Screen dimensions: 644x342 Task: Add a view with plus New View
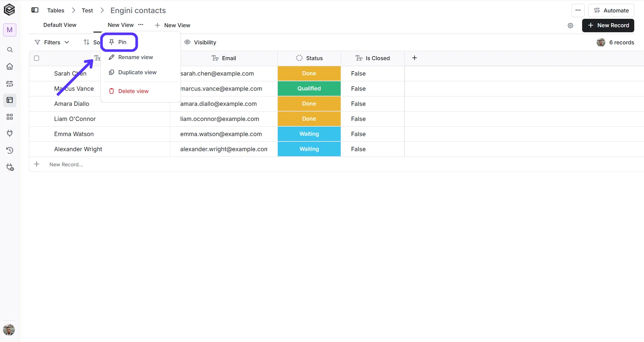click(173, 25)
